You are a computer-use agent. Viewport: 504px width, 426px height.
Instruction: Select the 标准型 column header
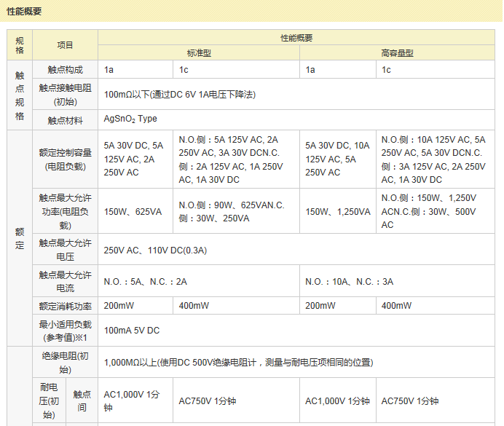(x=199, y=53)
